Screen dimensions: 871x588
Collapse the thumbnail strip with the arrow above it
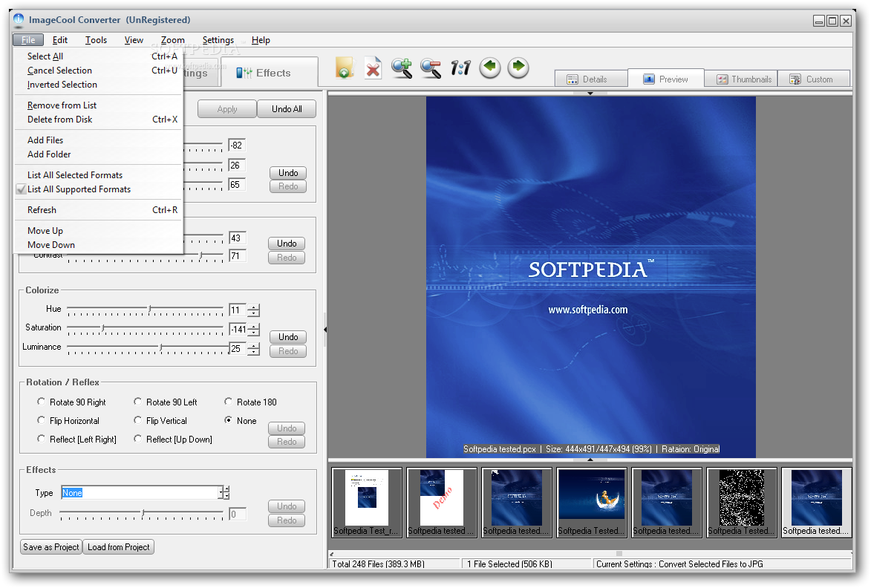(590, 460)
